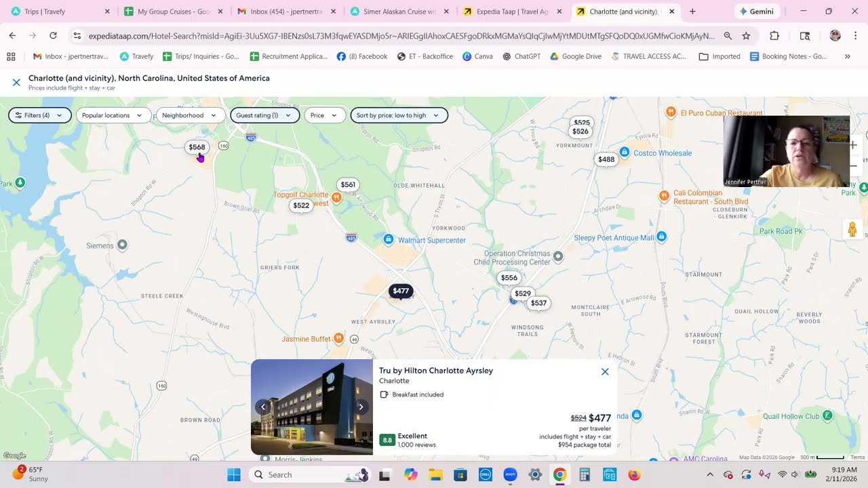Select the $526 hotel price marker

pyautogui.click(x=580, y=131)
